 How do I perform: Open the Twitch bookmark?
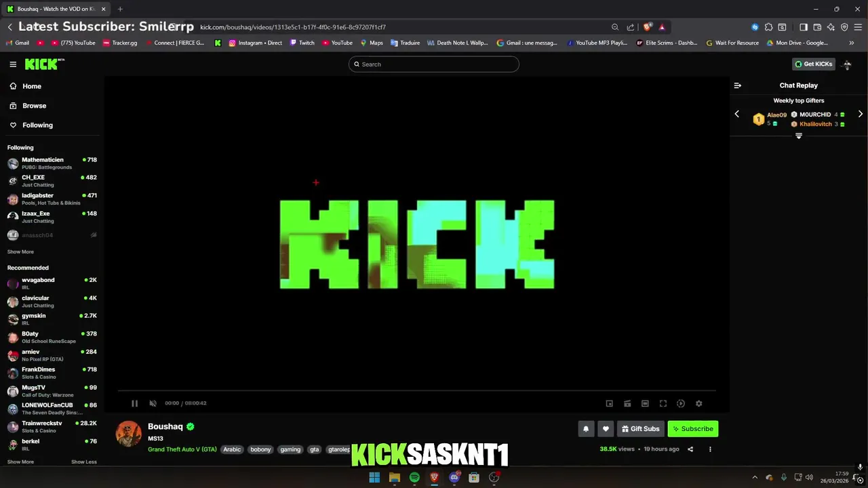click(x=302, y=43)
